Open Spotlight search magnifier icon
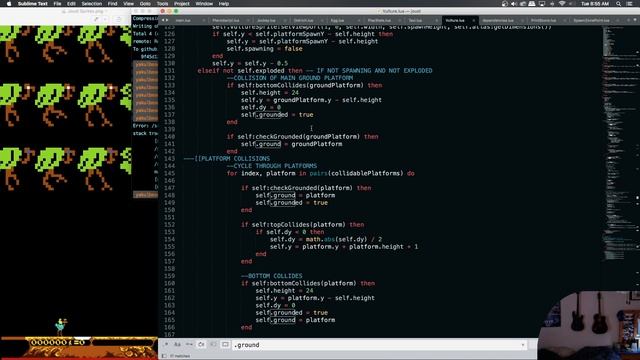The image size is (640, 360). [619, 4]
